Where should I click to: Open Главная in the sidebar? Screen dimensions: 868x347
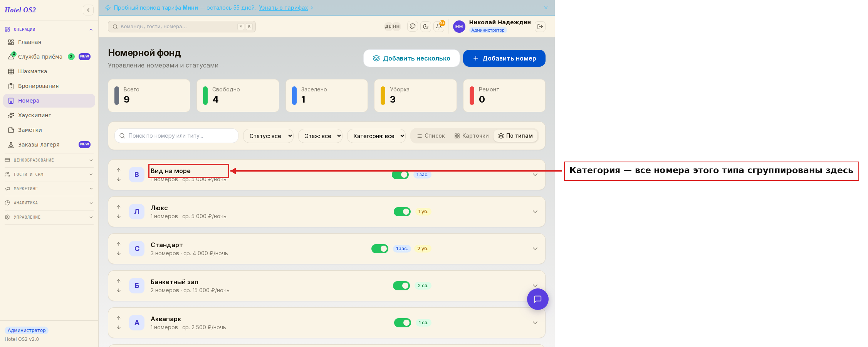point(49,42)
